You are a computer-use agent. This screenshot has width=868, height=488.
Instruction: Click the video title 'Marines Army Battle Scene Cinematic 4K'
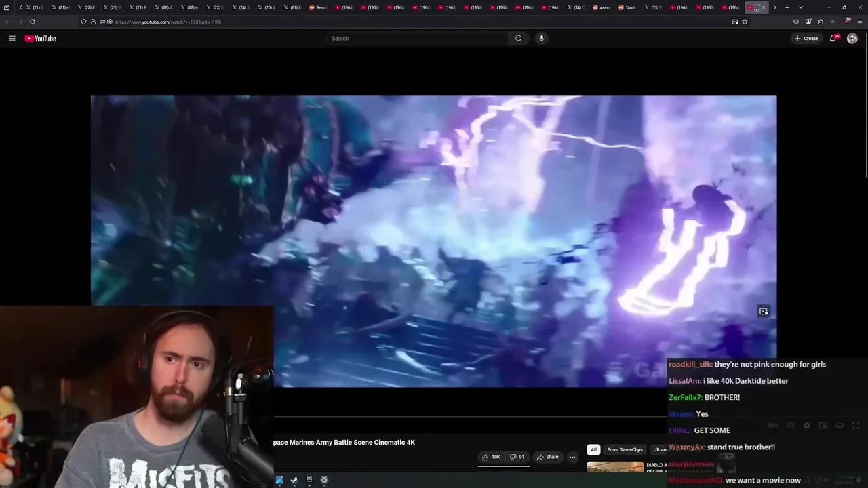(352, 443)
